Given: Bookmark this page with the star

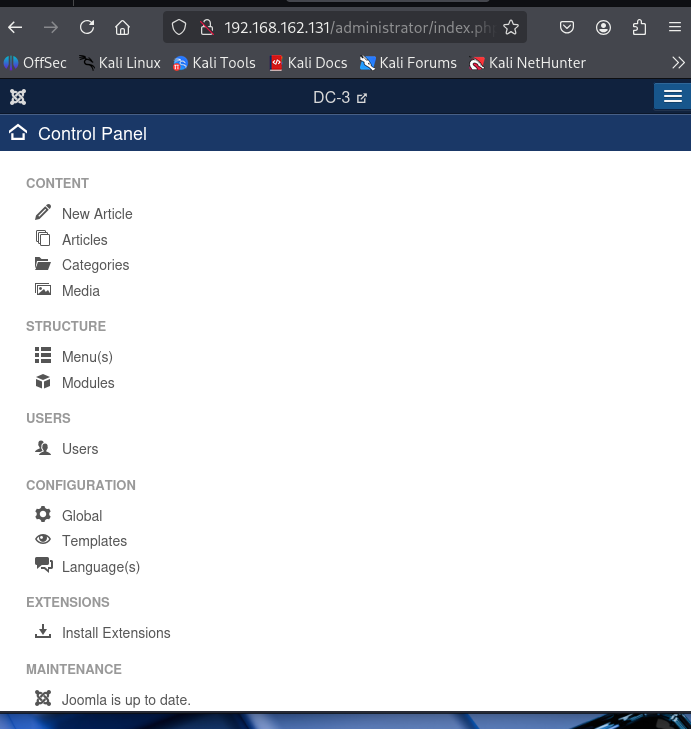Looking at the screenshot, I should point(511,27).
